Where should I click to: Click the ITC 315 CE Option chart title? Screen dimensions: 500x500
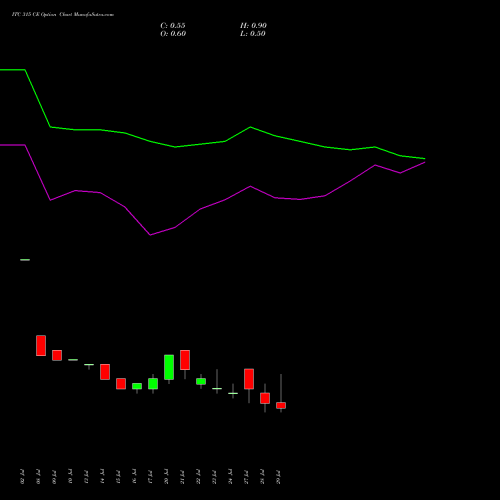(x=63, y=15)
